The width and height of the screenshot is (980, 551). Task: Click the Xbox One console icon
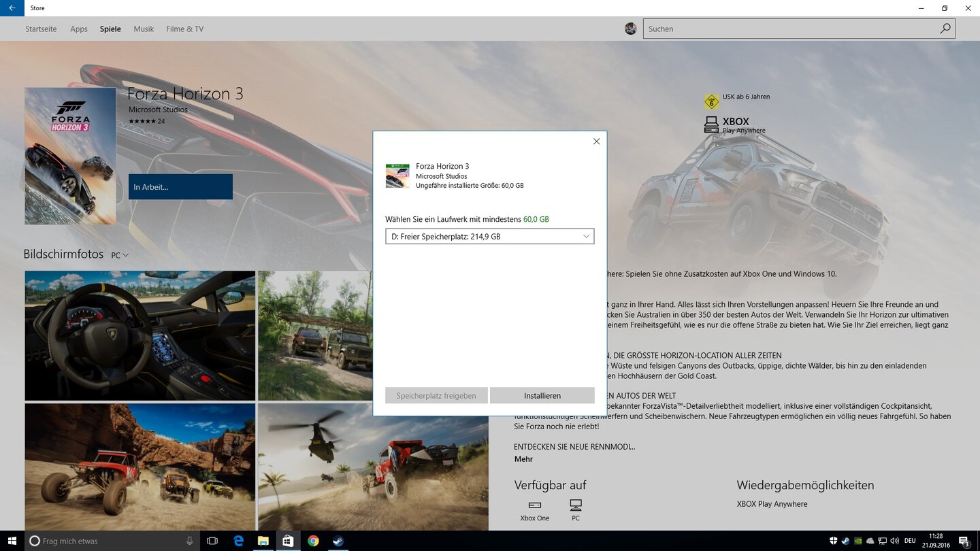535,505
